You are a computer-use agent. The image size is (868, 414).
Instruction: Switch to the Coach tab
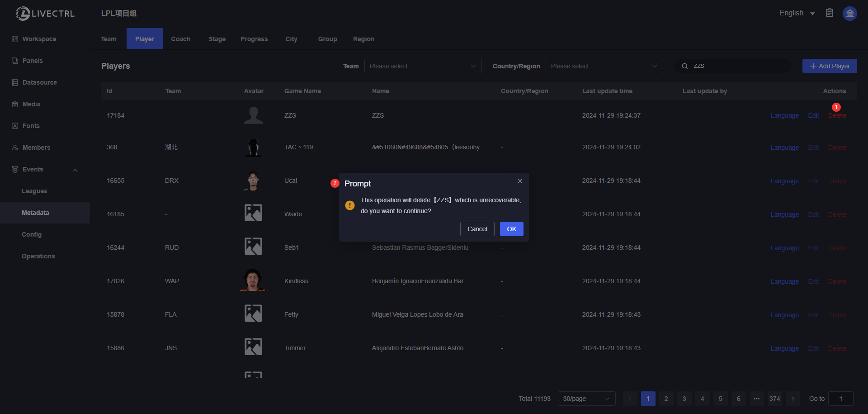click(x=180, y=39)
